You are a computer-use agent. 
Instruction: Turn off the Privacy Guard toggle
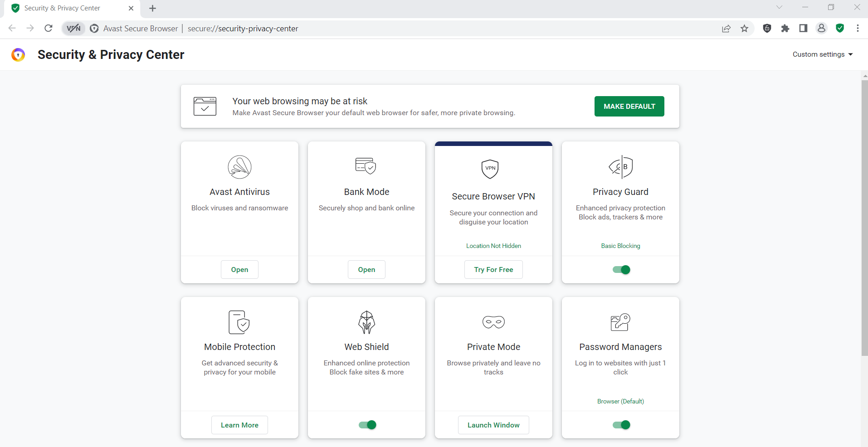[621, 270]
